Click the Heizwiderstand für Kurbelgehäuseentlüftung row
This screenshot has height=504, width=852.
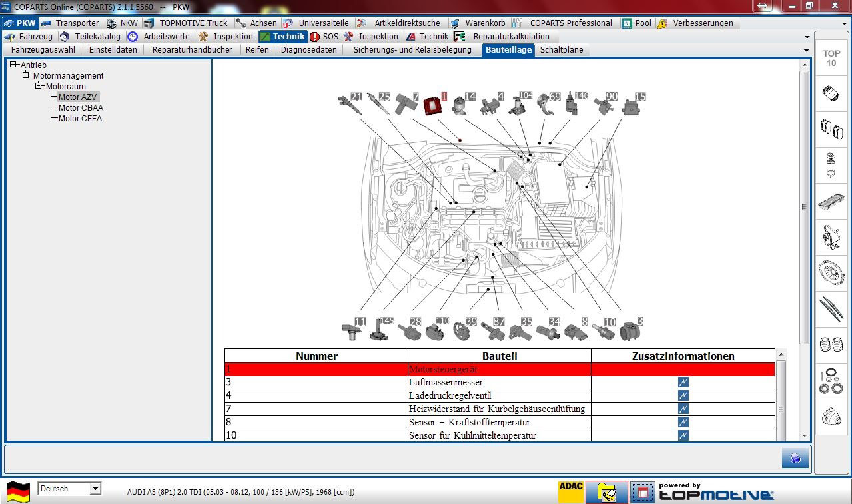click(500, 409)
